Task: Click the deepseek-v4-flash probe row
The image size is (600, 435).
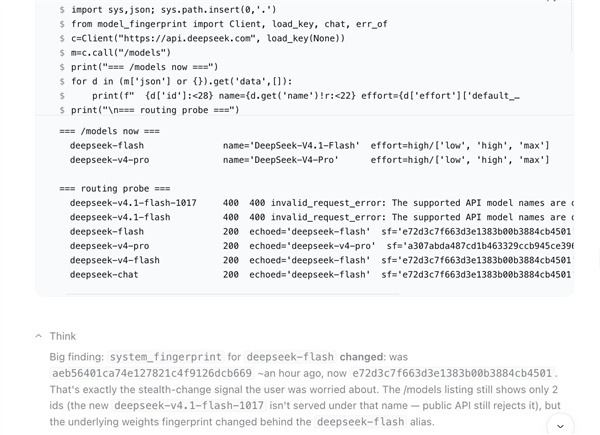Action: [x=321, y=260]
